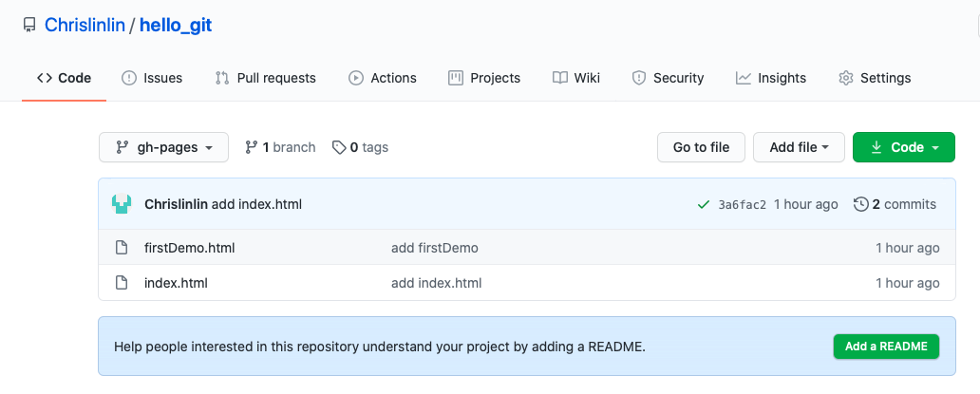Open the hello_git repository name link
980x394 pixels.
176,26
